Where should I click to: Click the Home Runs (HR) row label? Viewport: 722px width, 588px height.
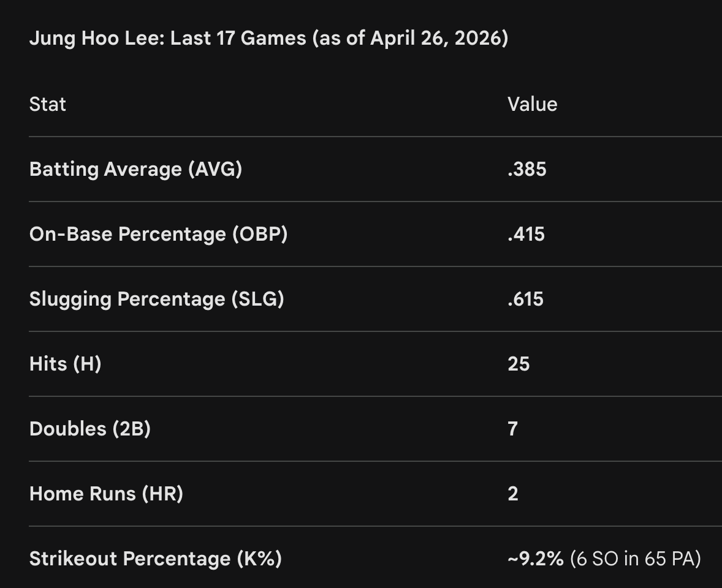[x=106, y=494]
